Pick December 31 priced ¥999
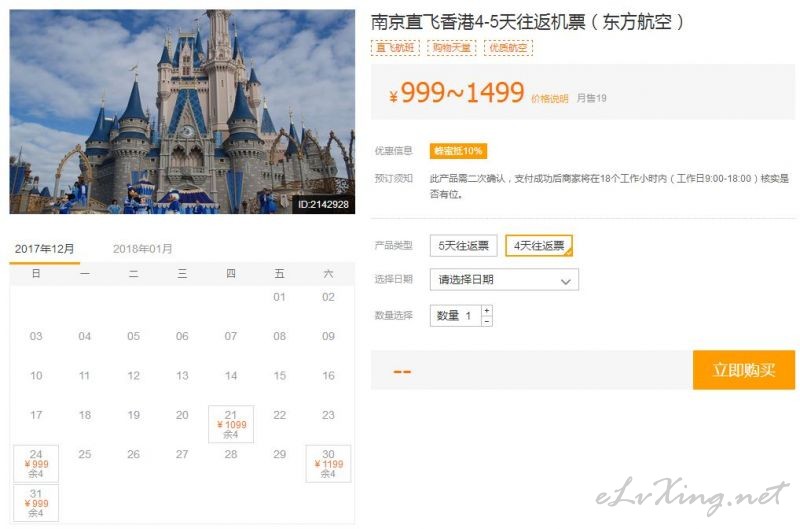 click(36, 503)
